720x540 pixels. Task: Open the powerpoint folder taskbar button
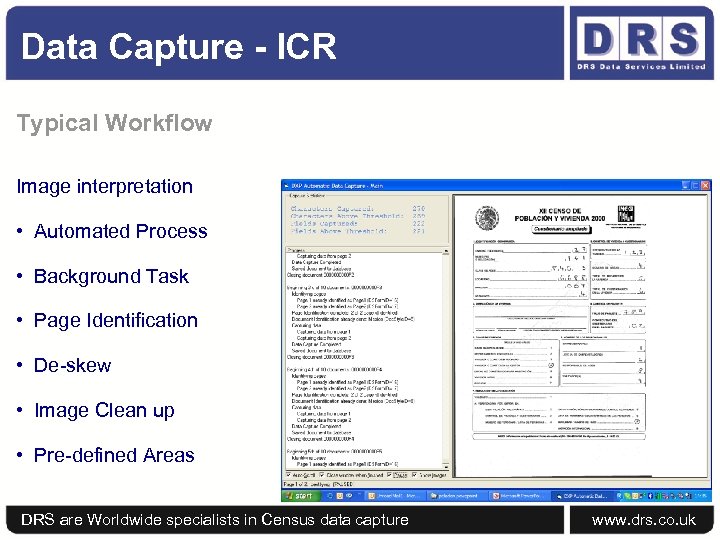click(x=455, y=496)
